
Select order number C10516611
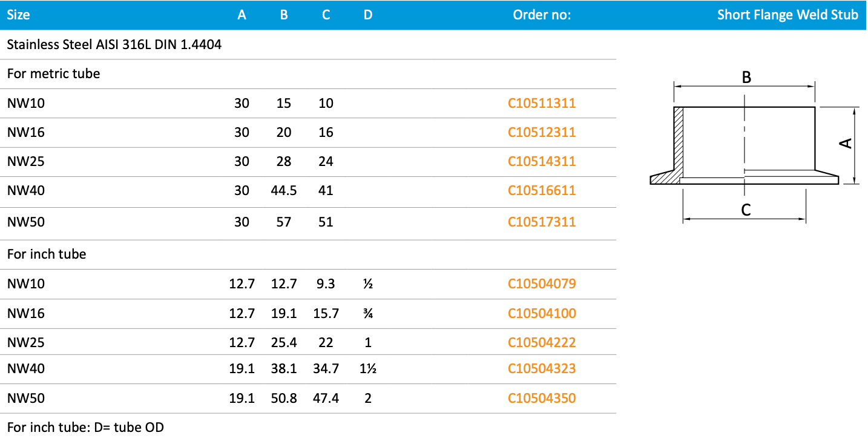tap(542, 191)
